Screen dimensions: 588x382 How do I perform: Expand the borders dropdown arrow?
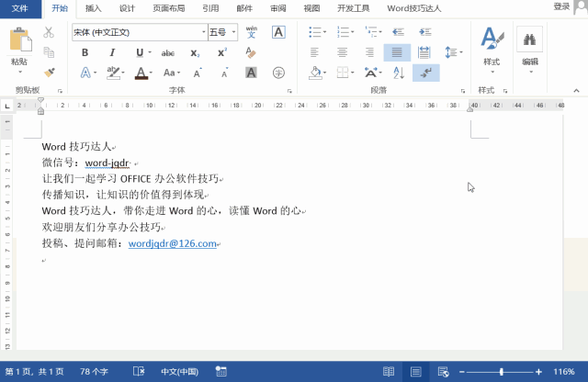[x=352, y=73]
